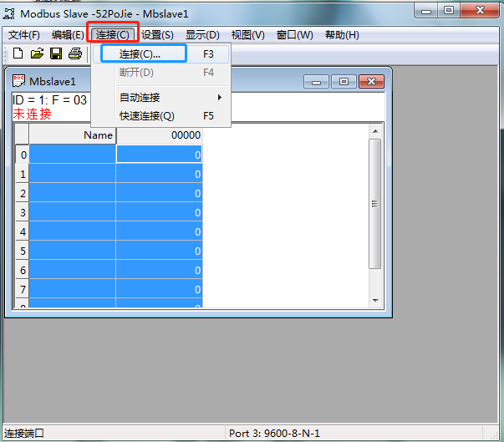This screenshot has width=504, height=442.
Task: Maximize the Mbslave1 child window
Action: [344, 82]
